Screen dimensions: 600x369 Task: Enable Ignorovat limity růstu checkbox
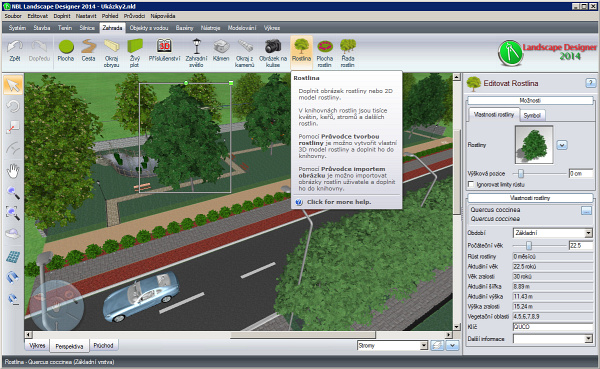(x=471, y=184)
